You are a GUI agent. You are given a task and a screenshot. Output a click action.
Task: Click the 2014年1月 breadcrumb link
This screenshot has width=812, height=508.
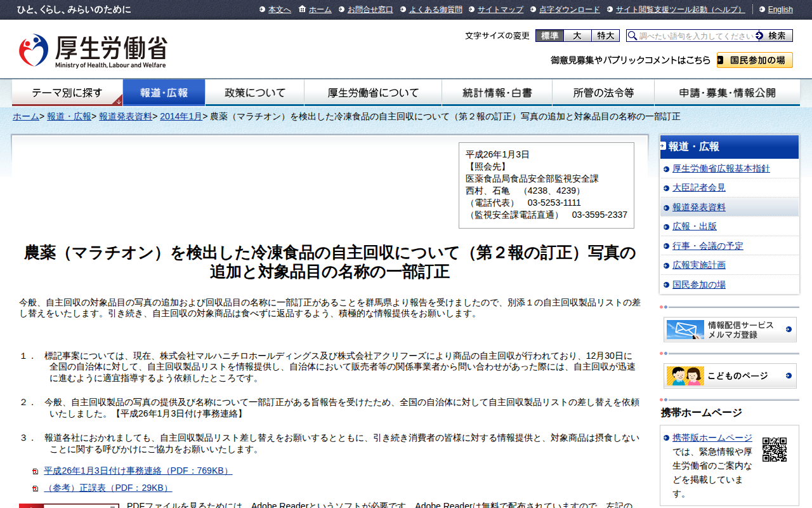point(181,116)
